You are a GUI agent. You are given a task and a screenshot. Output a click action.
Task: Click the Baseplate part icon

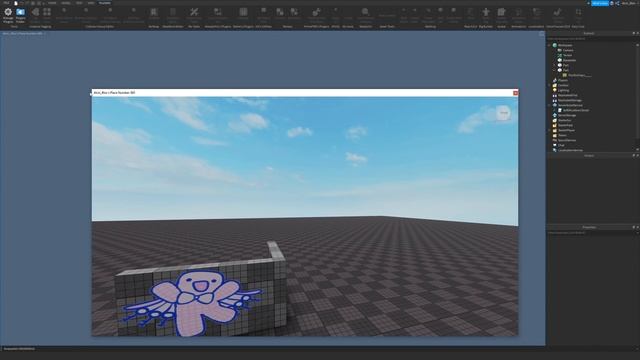pos(560,60)
